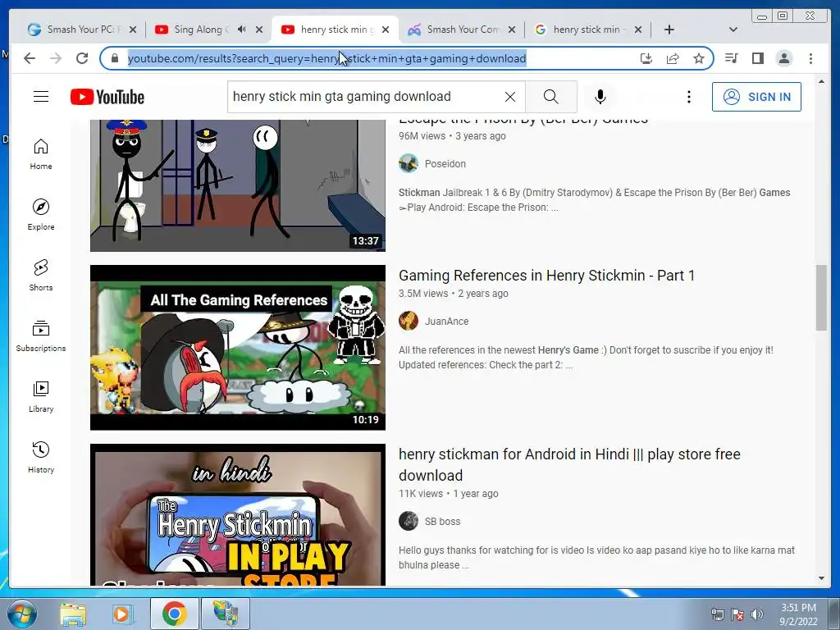Search with voice microphone button
This screenshot has width=840, height=630.
click(x=600, y=97)
